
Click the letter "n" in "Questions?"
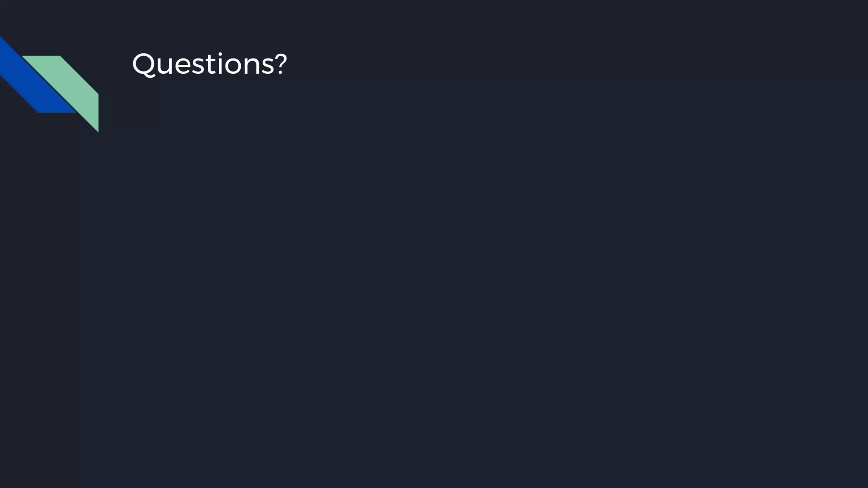point(253,66)
